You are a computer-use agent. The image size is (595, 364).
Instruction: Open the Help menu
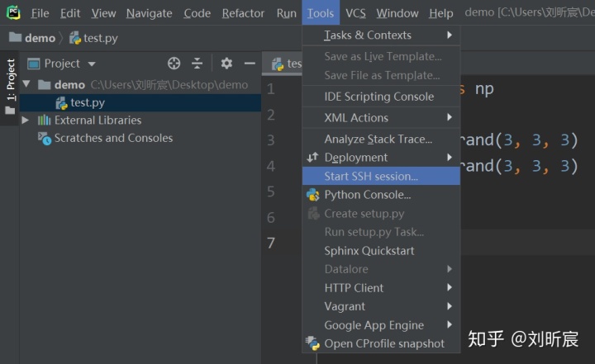pyautogui.click(x=441, y=13)
